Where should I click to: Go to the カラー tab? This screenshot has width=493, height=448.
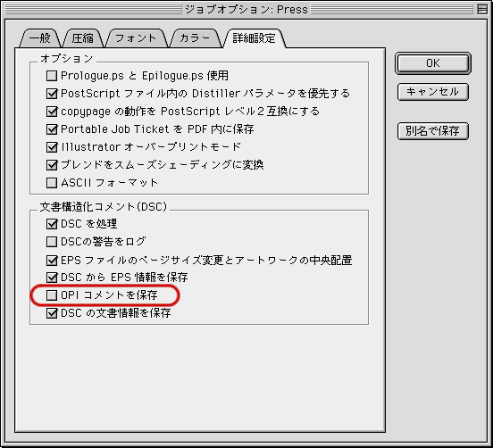pos(195,38)
